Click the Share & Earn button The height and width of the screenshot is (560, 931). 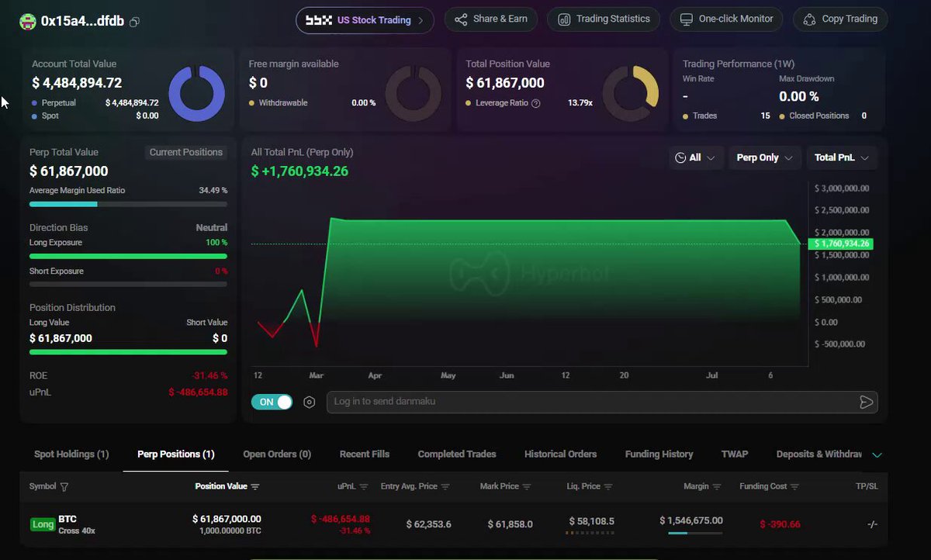pos(491,19)
